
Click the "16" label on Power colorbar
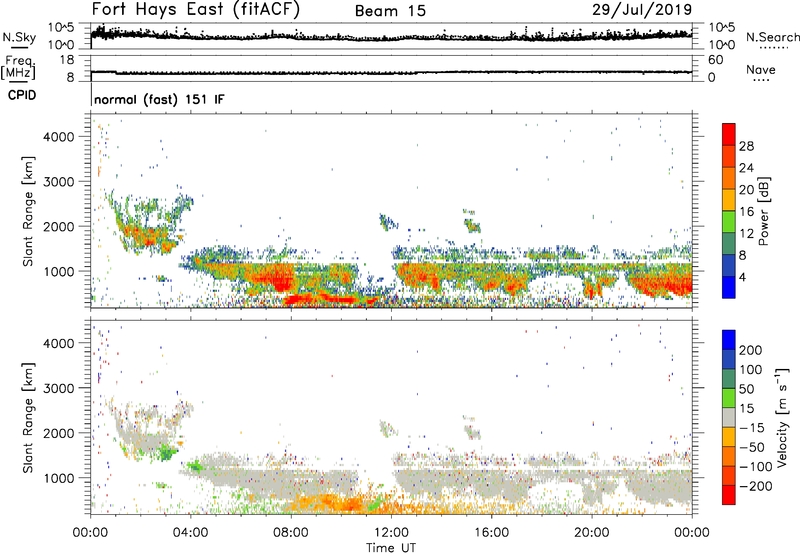point(746,212)
